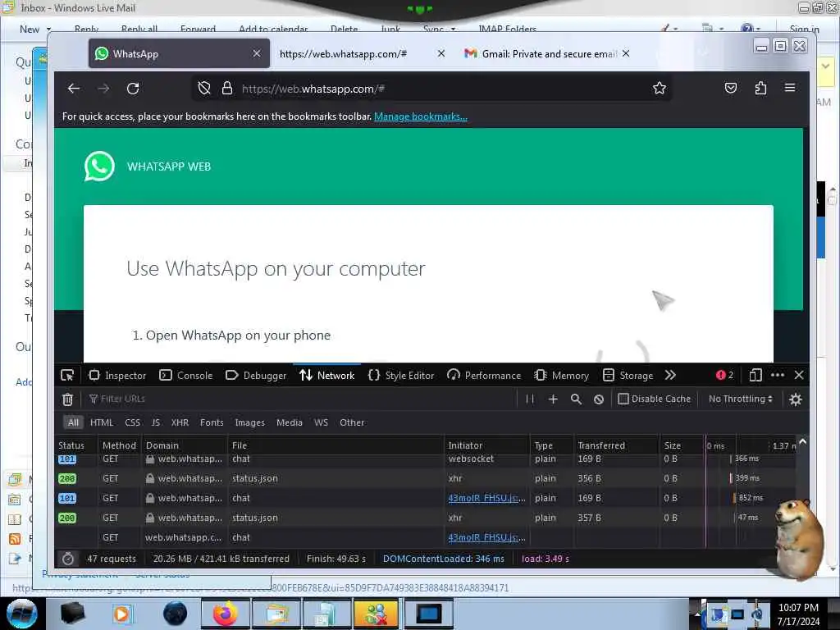
Task: Close the developer tools panel
Action: pyautogui.click(x=799, y=375)
